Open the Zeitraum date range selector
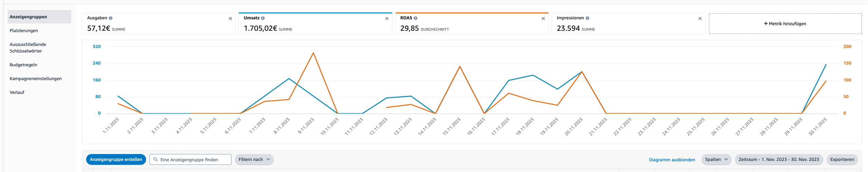The image size is (868, 172). pyautogui.click(x=779, y=160)
